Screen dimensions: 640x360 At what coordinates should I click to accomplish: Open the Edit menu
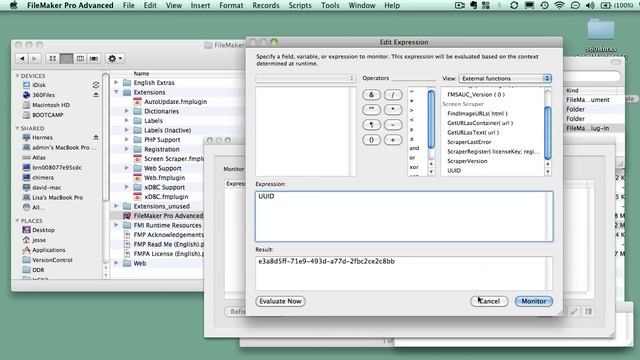click(150, 5)
